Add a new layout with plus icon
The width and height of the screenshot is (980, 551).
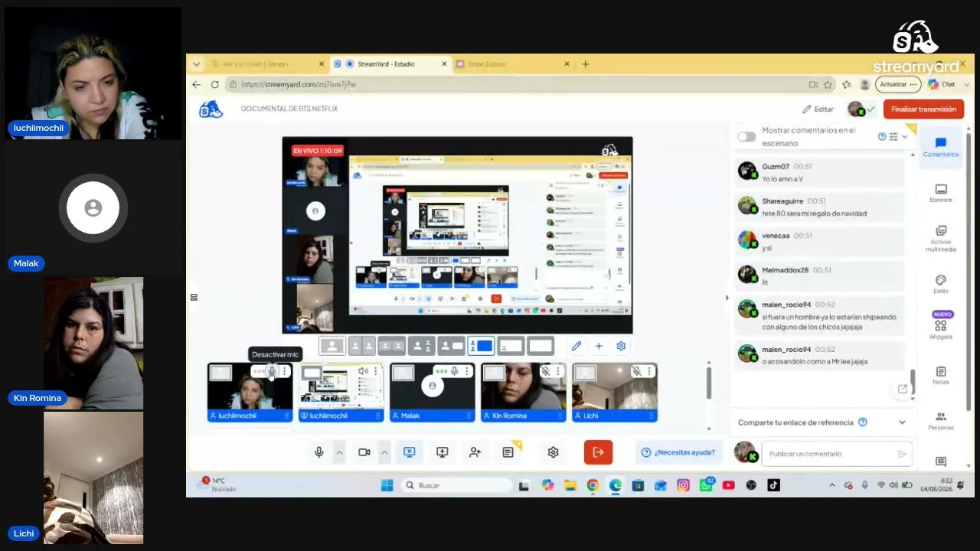pyautogui.click(x=599, y=346)
